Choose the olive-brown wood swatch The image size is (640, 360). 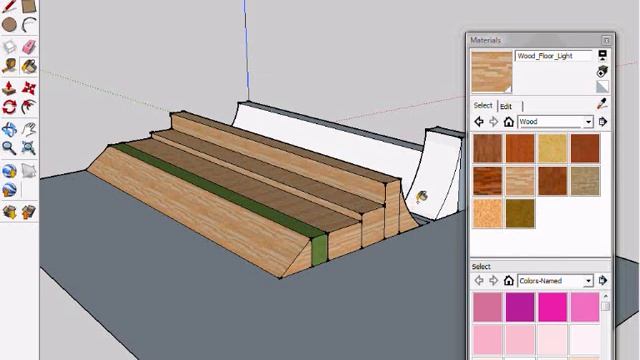tap(520, 213)
